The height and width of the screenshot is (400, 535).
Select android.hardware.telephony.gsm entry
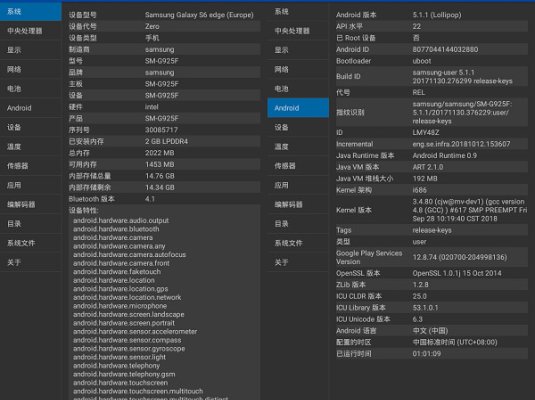click(124, 374)
